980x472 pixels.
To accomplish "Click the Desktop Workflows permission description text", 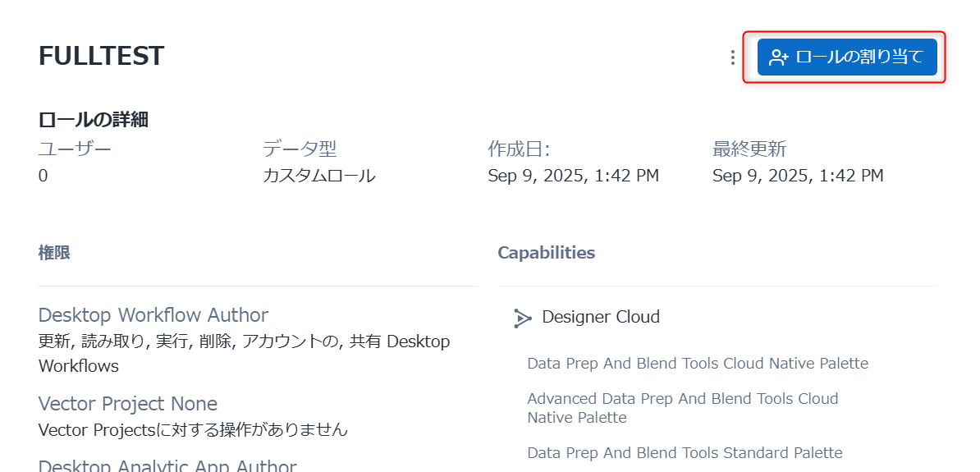I will [x=244, y=353].
